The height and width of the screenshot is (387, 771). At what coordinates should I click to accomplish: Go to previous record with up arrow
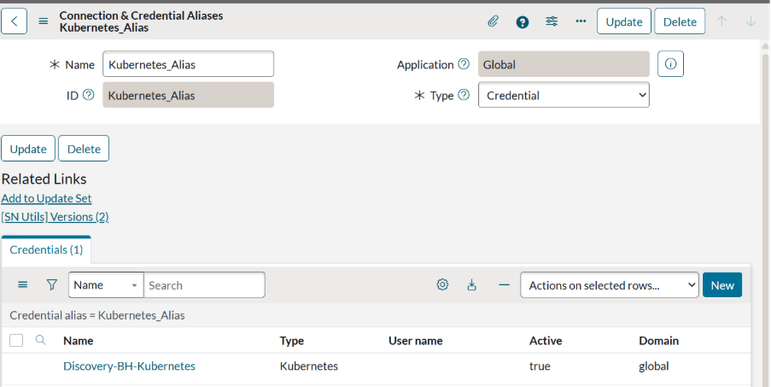pyautogui.click(x=721, y=21)
